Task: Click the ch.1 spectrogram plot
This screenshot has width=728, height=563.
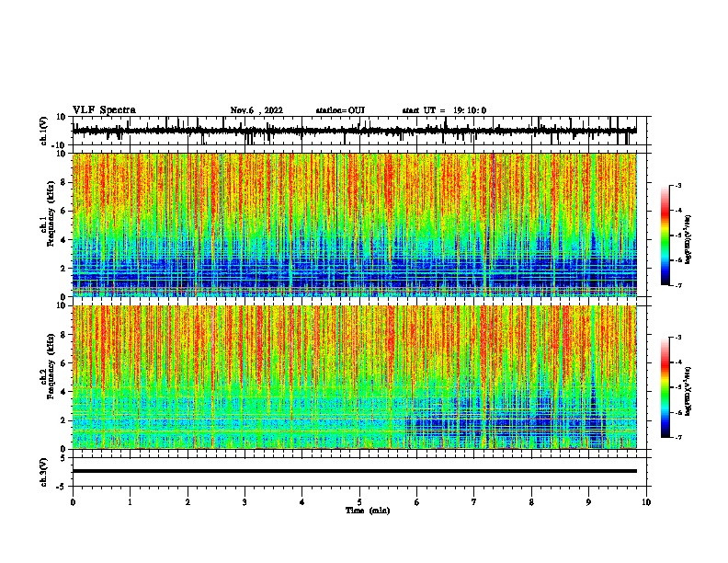Action: 355,224
